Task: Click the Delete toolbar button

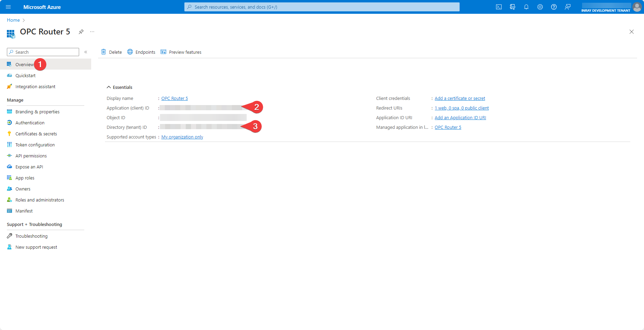Action: [111, 52]
